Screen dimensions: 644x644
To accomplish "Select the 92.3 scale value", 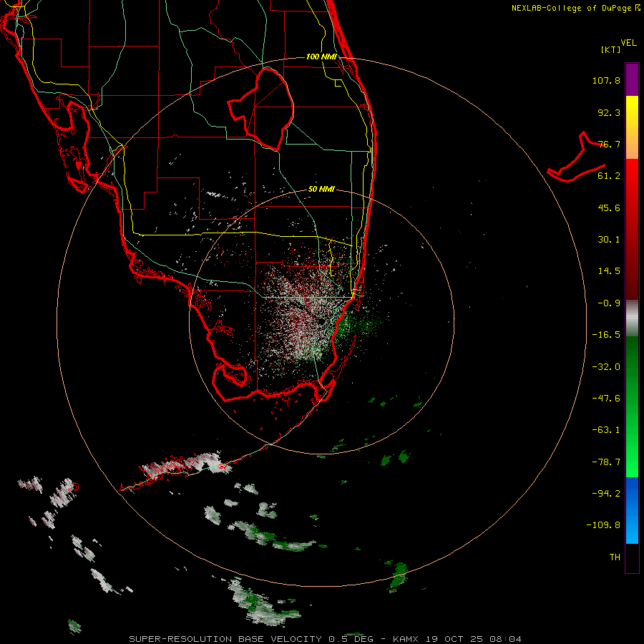I will click(x=609, y=112).
